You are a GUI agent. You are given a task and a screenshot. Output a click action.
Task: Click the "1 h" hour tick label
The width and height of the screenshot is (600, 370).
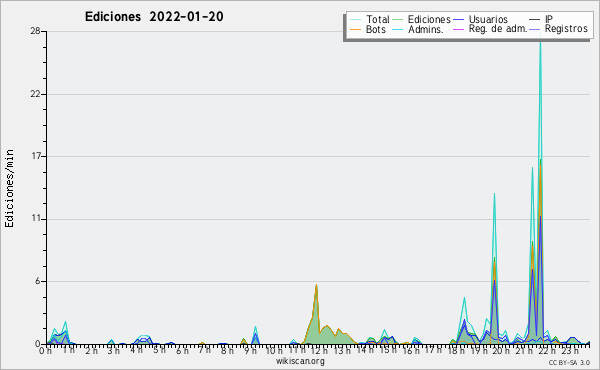point(68,349)
